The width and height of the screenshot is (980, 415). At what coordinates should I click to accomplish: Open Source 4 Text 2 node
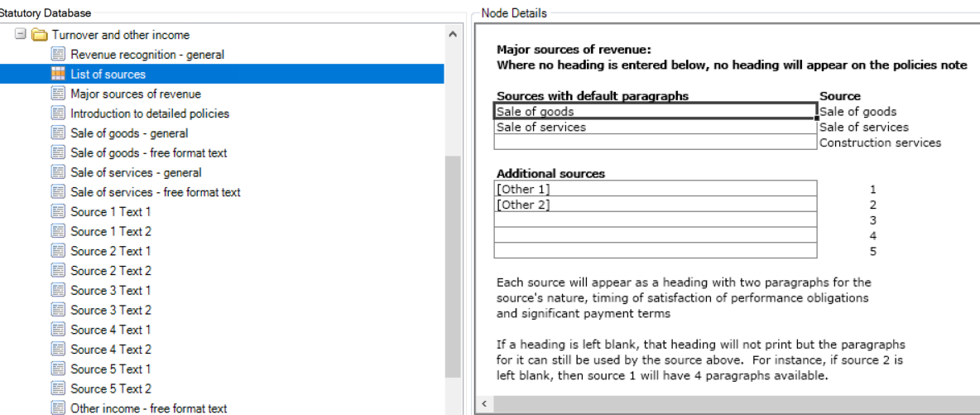coord(111,350)
